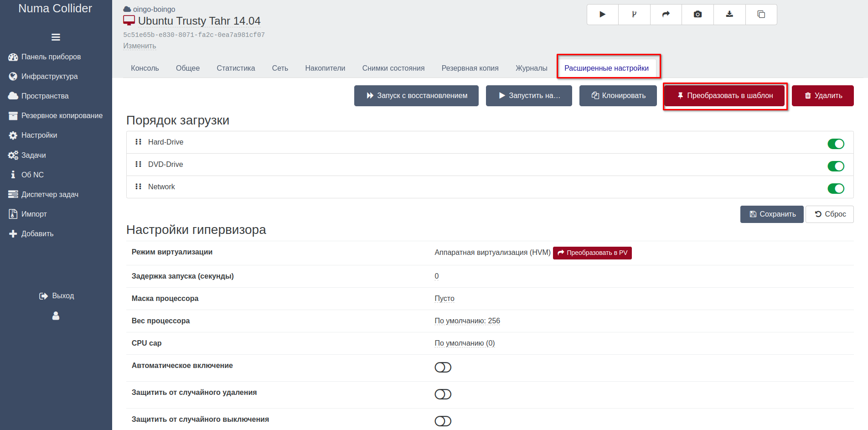The image size is (868, 430).
Task: Enable Защитить от случайного удаления toggle
Action: pos(443,394)
